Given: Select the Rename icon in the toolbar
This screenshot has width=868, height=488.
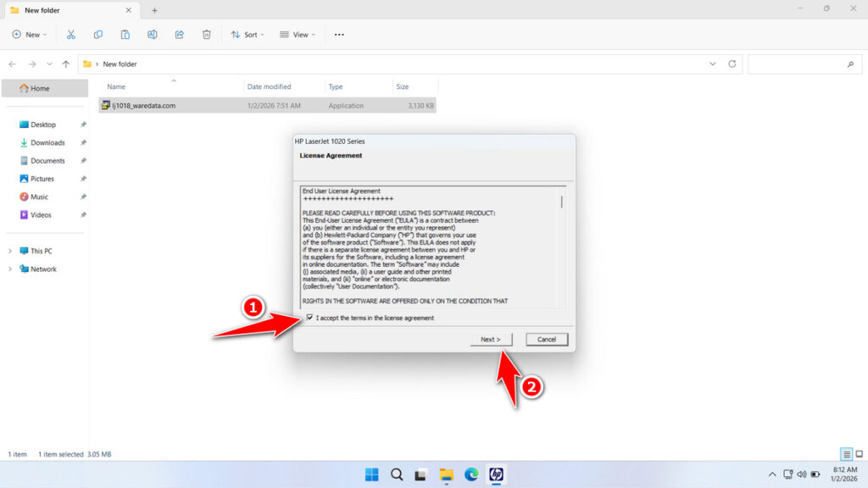Looking at the screenshot, I should [x=153, y=34].
